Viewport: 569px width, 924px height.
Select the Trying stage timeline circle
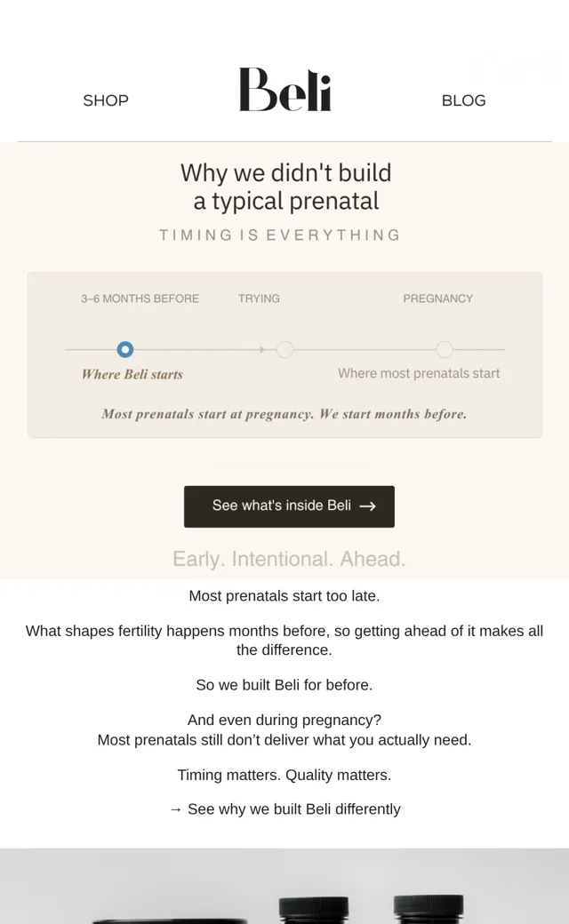pos(284,349)
